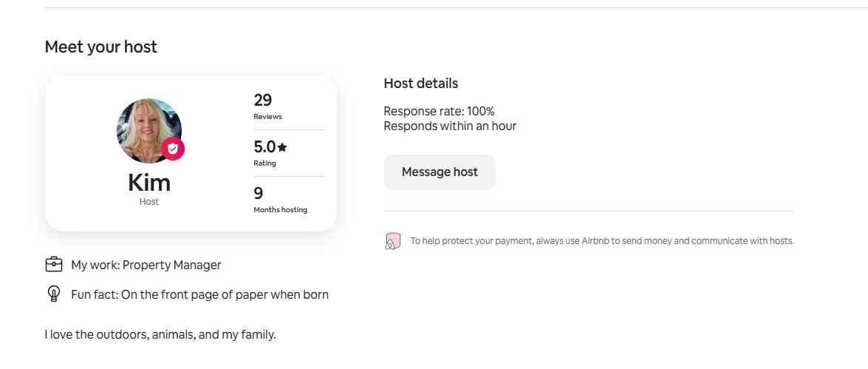Screen dimensions: 868x369
Task: Click the Responds within an hour text
Action: pos(450,126)
